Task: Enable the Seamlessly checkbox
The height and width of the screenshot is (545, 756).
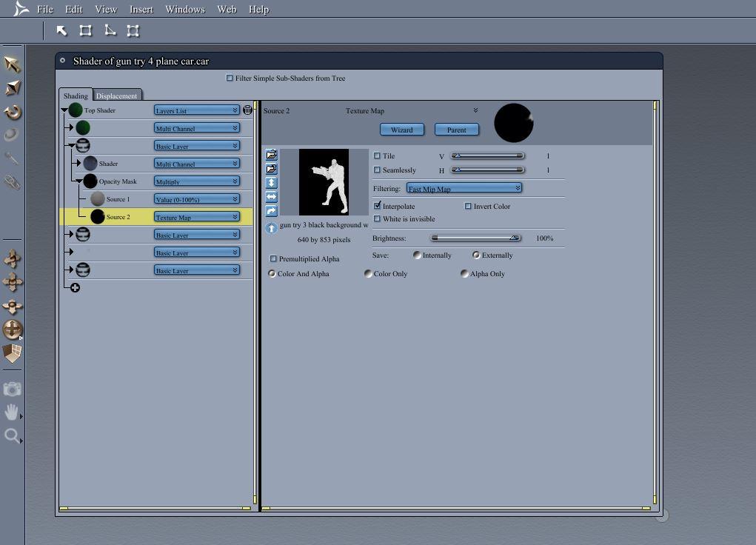Action: (x=377, y=170)
